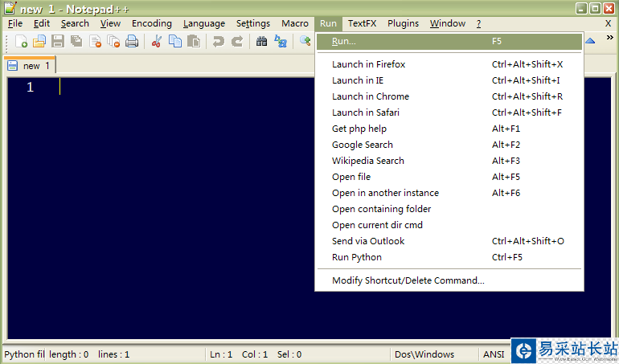
Task: Save the file with the floppy disk icon
Action: coord(58,41)
